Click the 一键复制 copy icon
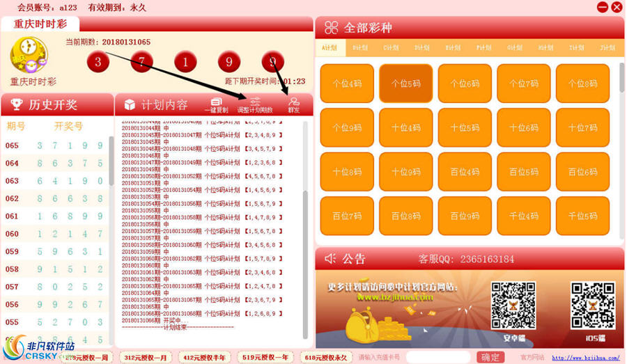This screenshot has width=627, height=364. coord(216,102)
